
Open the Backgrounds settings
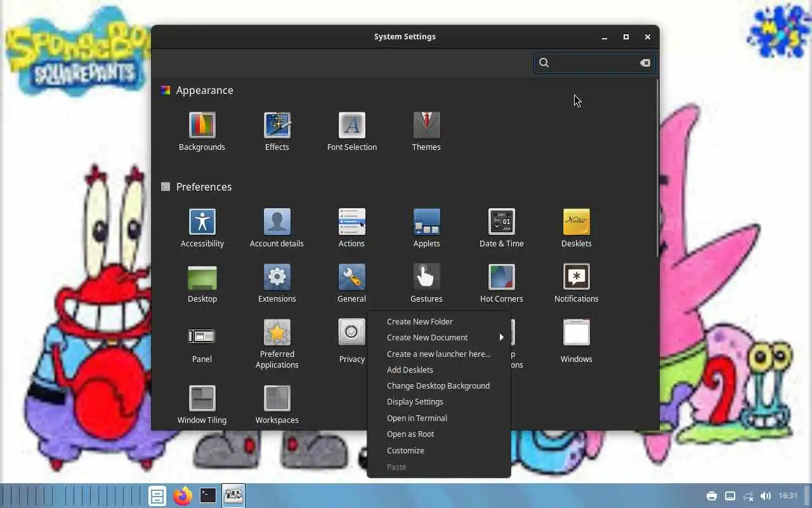point(202,131)
